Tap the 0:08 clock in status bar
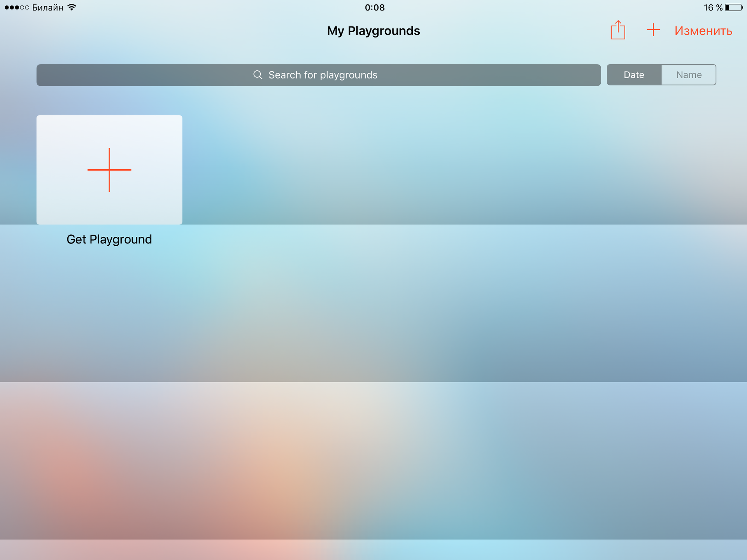Image resolution: width=747 pixels, height=560 pixels. point(375,7)
